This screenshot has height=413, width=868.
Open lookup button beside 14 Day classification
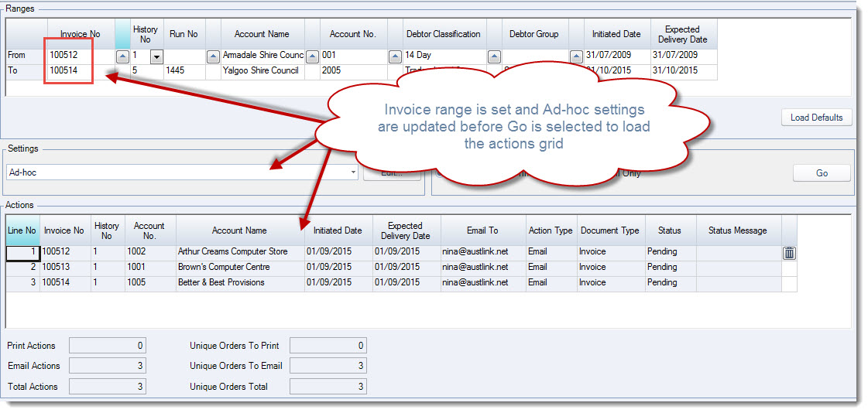click(x=494, y=56)
